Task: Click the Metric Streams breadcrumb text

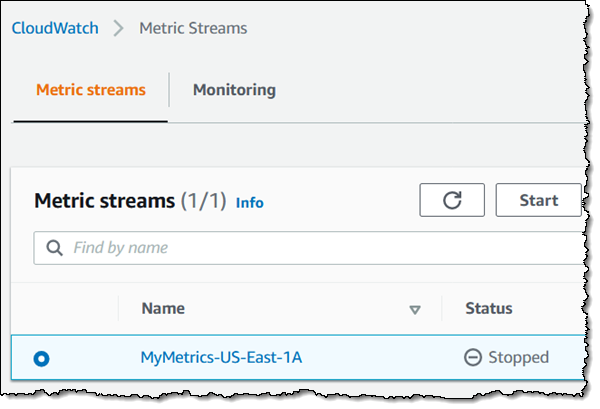Action: (192, 28)
